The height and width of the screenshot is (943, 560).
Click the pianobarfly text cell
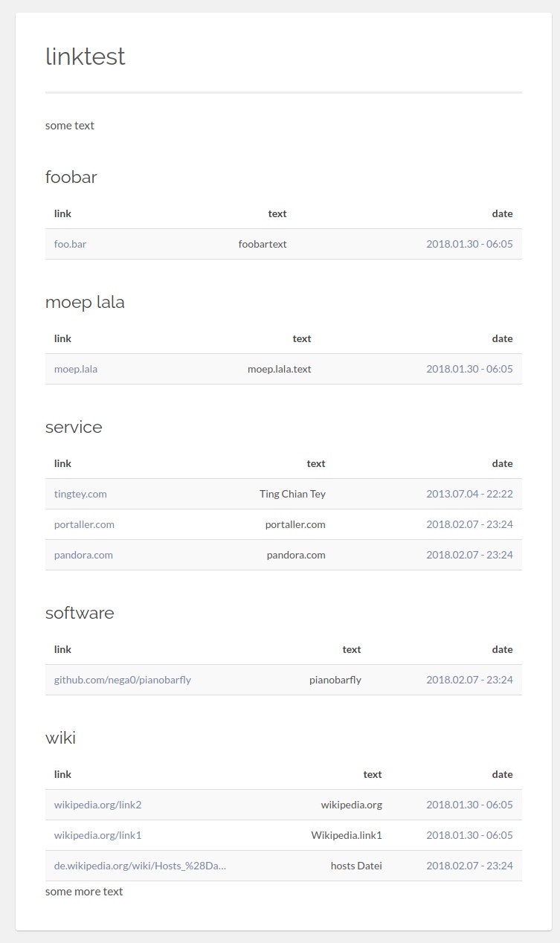(x=335, y=680)
